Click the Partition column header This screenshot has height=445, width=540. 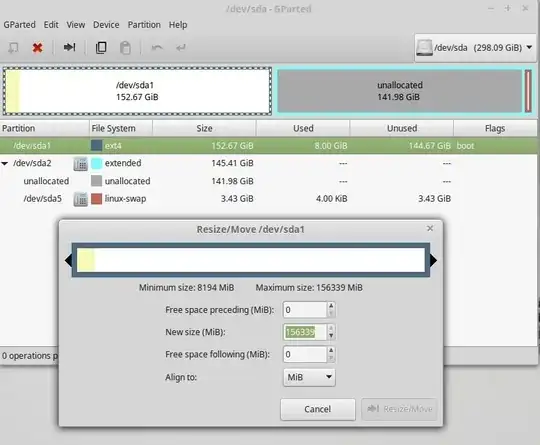coord(44,128)
